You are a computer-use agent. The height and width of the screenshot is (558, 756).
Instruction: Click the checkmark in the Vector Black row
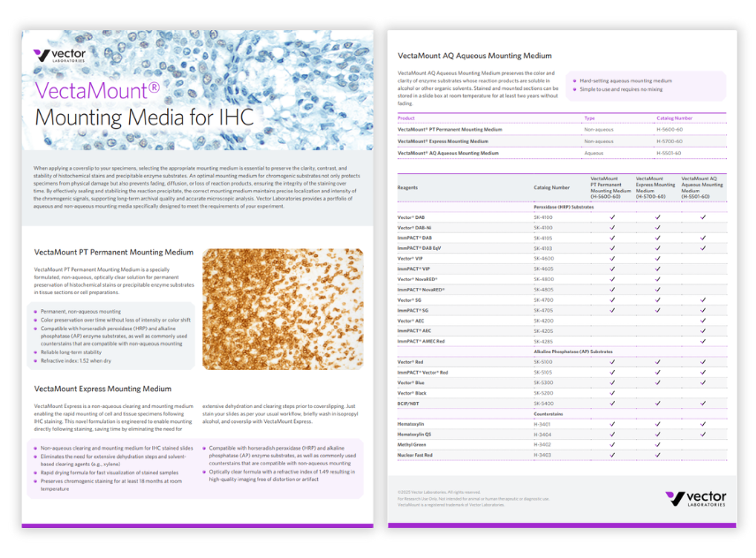[612, 393]
